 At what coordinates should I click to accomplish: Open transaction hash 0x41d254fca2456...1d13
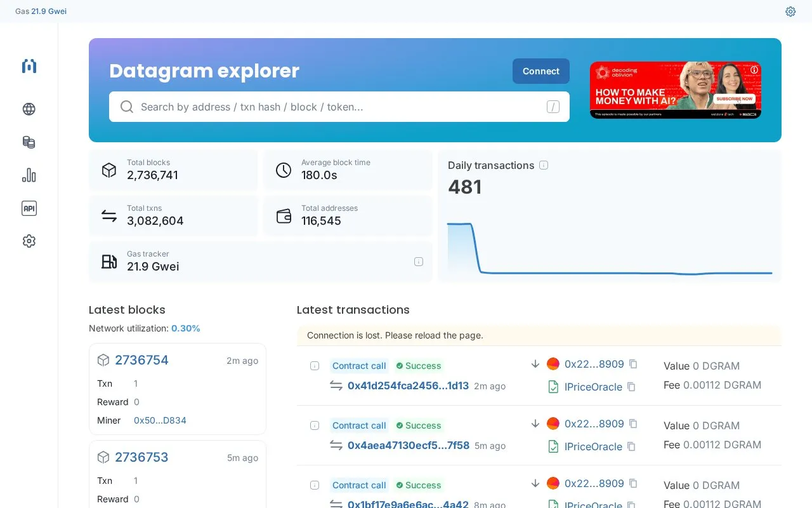click(408, 385)
